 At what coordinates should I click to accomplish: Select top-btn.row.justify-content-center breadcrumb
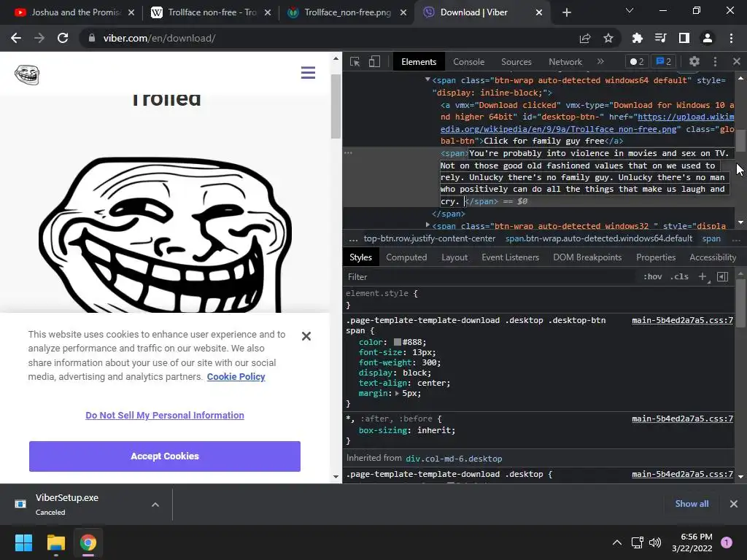[430, 238]
